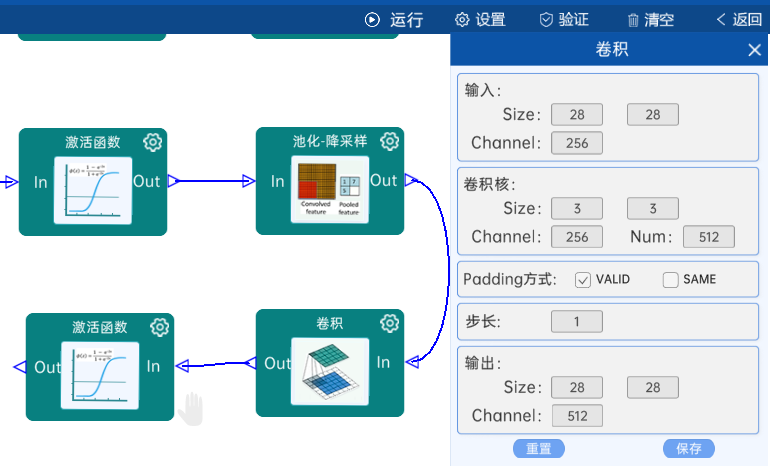
Task: Click 输入 Channel field 256
Action: click(x=577, y=143)
